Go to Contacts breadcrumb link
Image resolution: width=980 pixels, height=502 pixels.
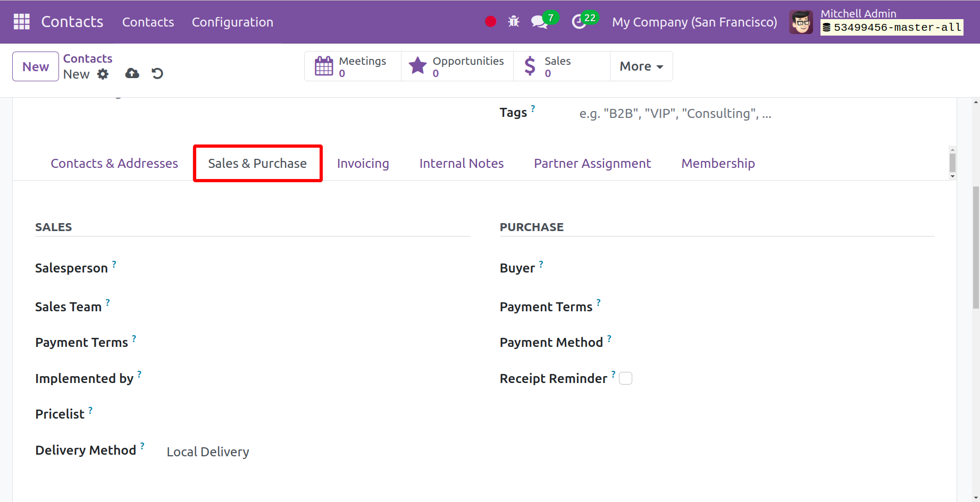point(88,58)
